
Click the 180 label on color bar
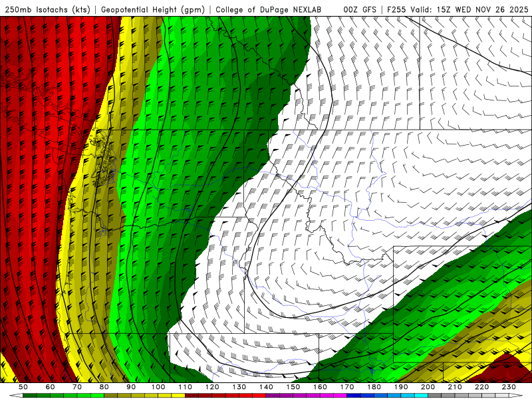(x=374, y=387)
